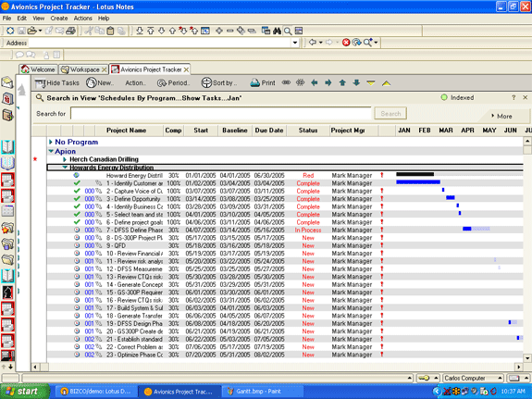Open the Address bar dropdown
Screen dimensions: 532x399
(295, 43)
